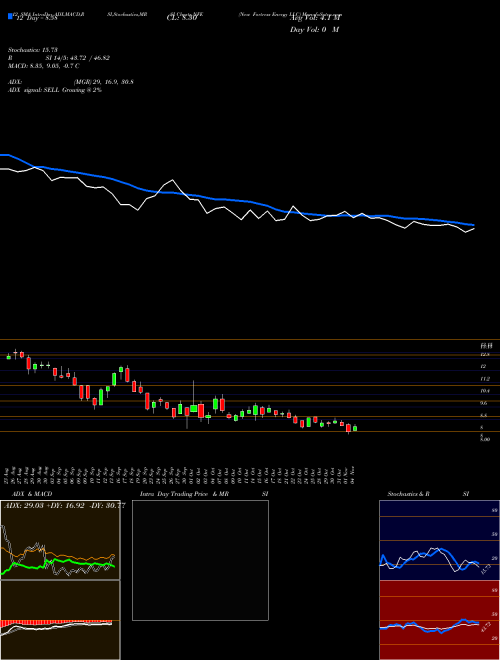The width and height of the screenshot is (500, 660).
Task: Click the 'Intra Day Trading Price & MR' title
Action: [184, 494]
